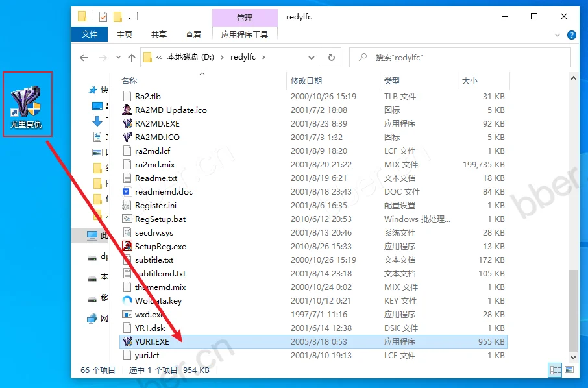Click the Forward navigation arrow
The height and width of the screenshot is (388, 588).
click(103, 58)
